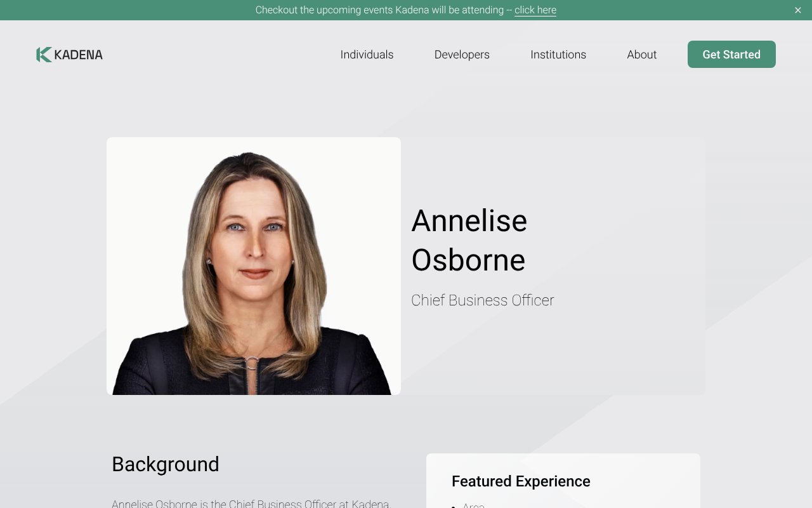Screen dimensions: 812x508
Task: Open the Developers menu
Action: point(462,55)
